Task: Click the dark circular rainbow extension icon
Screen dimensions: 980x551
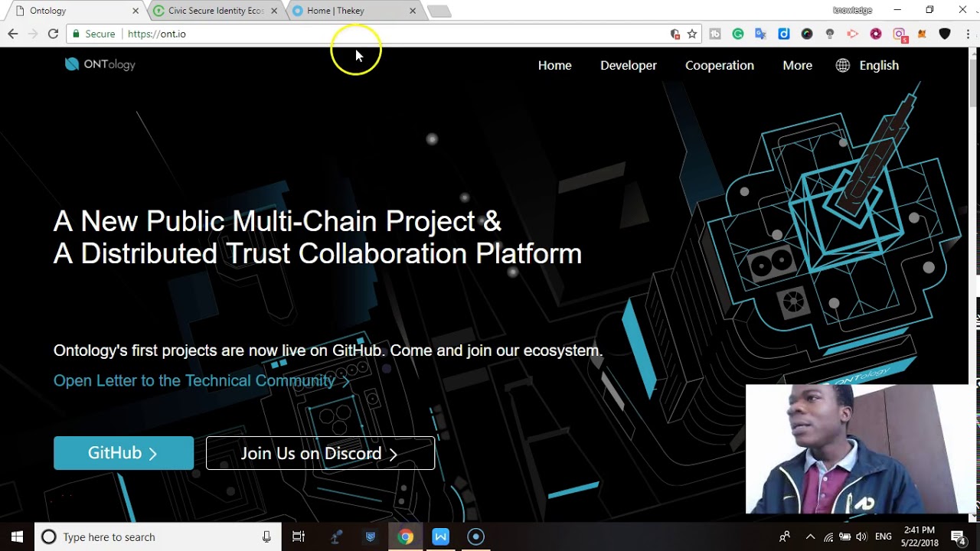Action: point(807,34)
